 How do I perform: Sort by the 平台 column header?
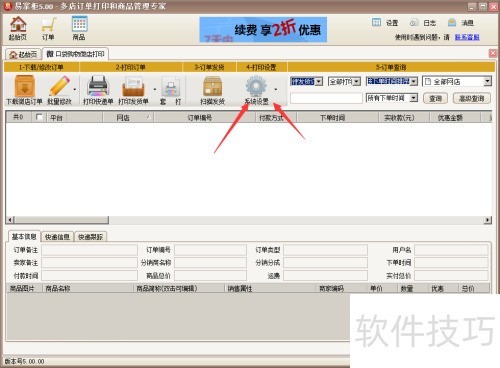pos(74,117)
